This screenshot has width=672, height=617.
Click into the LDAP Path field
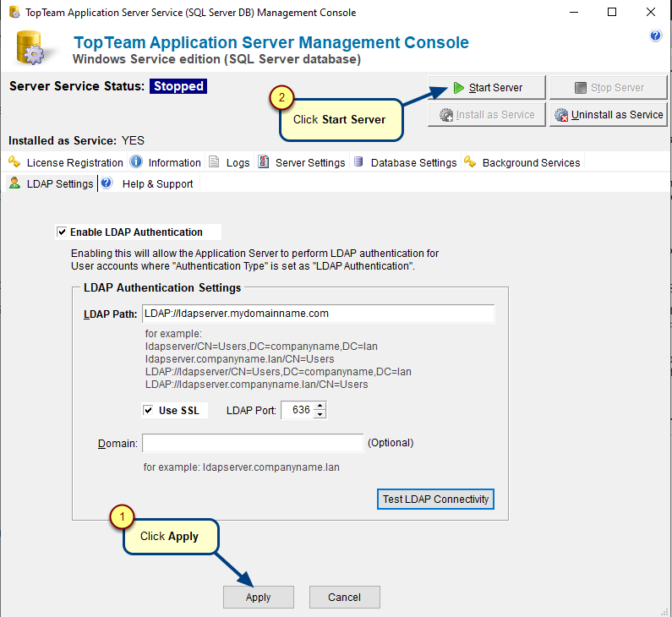pos(319,314)
